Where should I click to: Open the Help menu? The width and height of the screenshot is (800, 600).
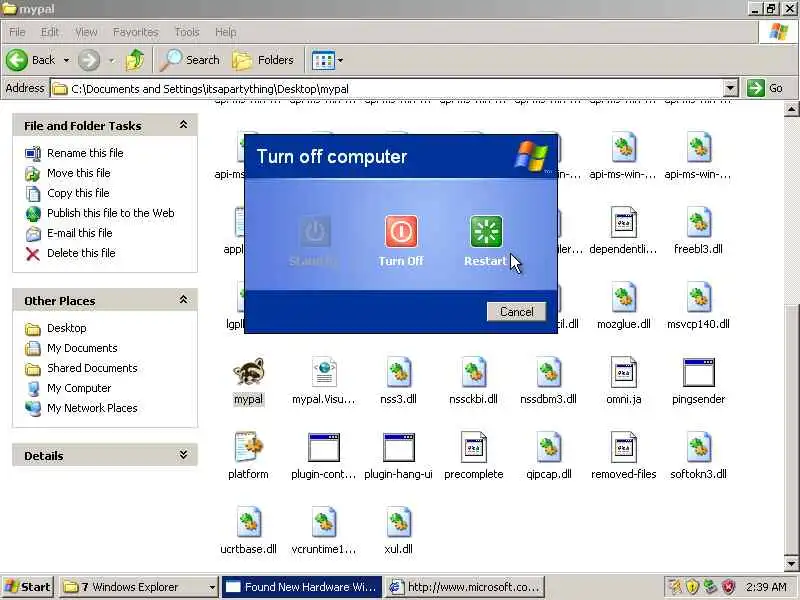coord(226,32)
